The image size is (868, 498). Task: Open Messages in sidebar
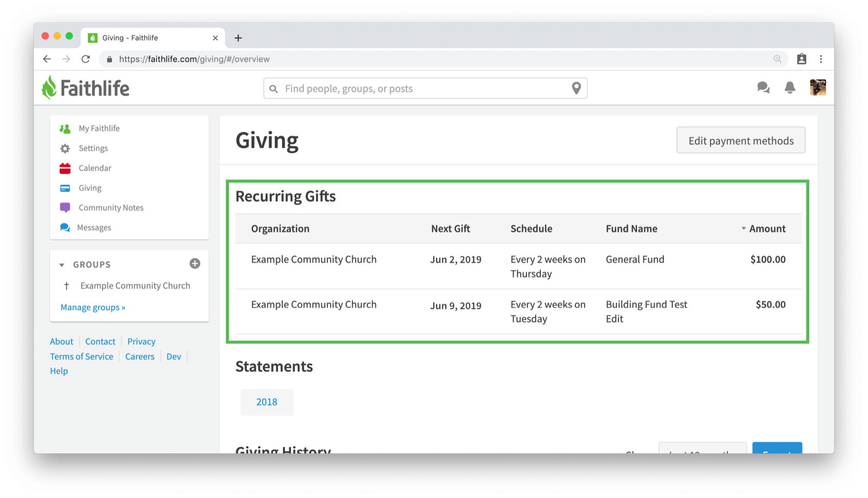(94, 227)
